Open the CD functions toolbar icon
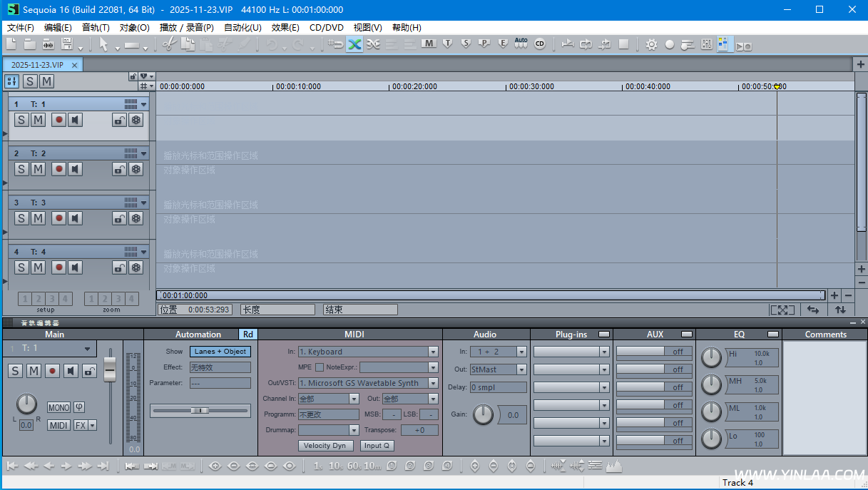The width and height of the screenshot is (868, 490). [540, 44]
